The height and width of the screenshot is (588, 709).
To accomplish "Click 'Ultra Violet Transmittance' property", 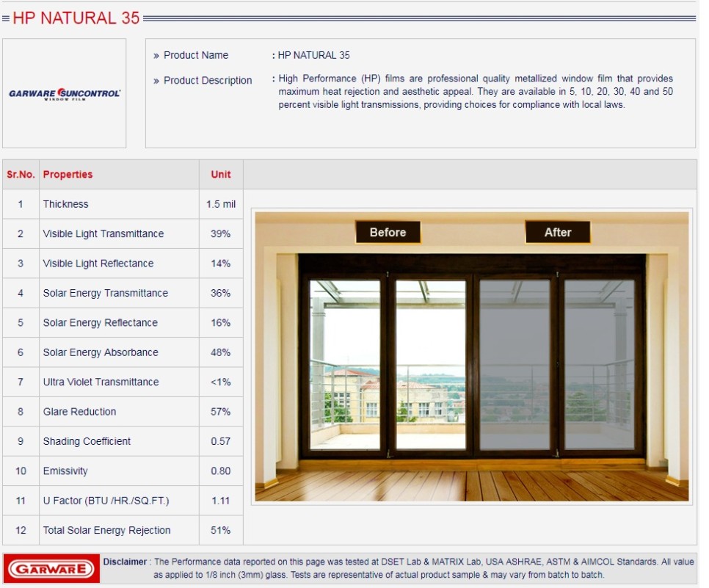I will coord(101,382).
